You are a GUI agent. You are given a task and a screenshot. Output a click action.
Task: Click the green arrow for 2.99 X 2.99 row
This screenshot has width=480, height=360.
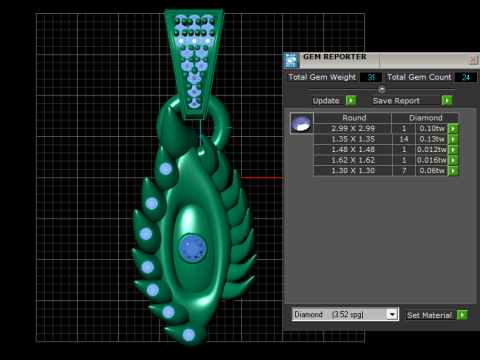point(453,129)
